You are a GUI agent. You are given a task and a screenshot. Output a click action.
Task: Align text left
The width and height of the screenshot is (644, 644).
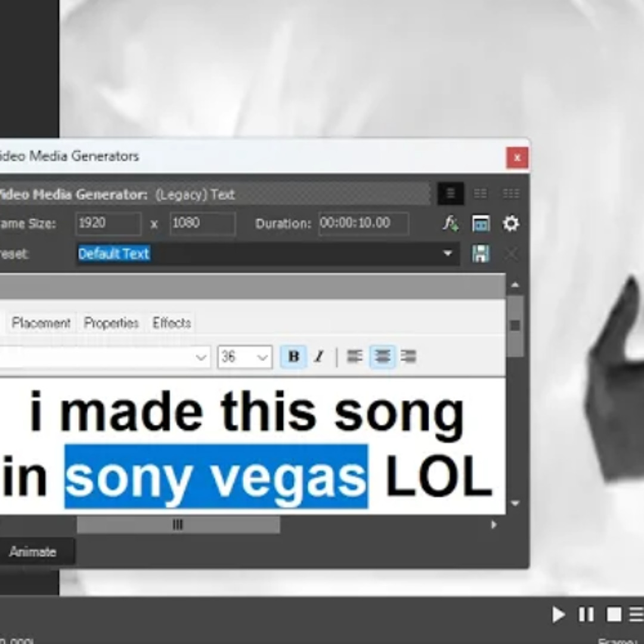coord(355,357)
